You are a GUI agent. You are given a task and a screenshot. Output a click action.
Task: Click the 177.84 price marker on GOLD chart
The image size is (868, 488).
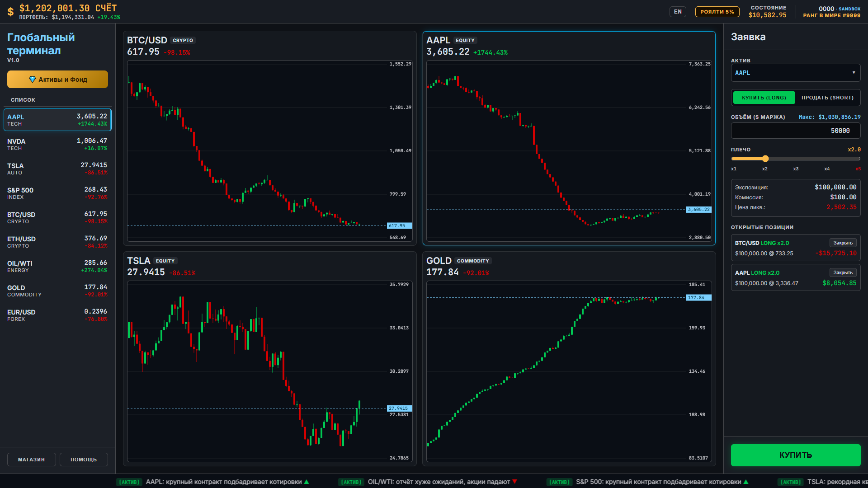coord(699,298)
